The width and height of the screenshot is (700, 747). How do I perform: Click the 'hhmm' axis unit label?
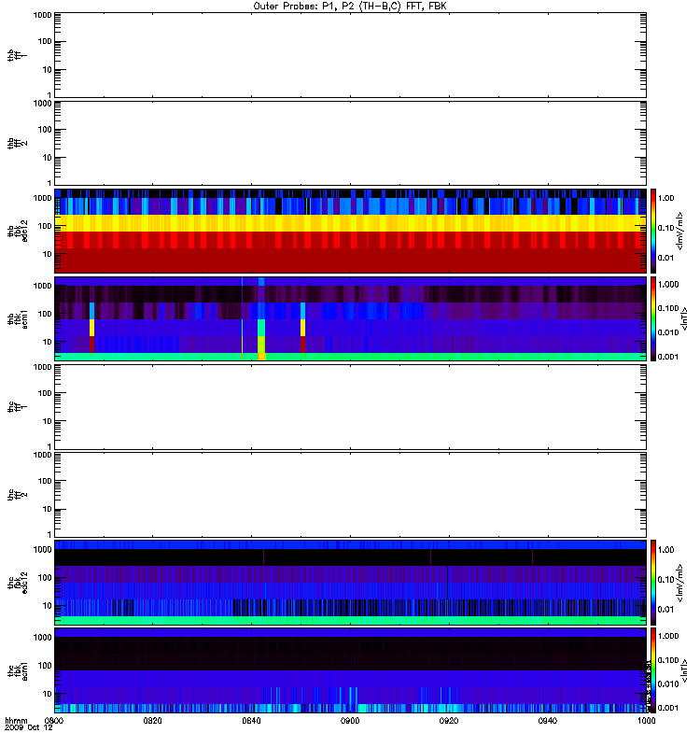(x=16, y=721)
